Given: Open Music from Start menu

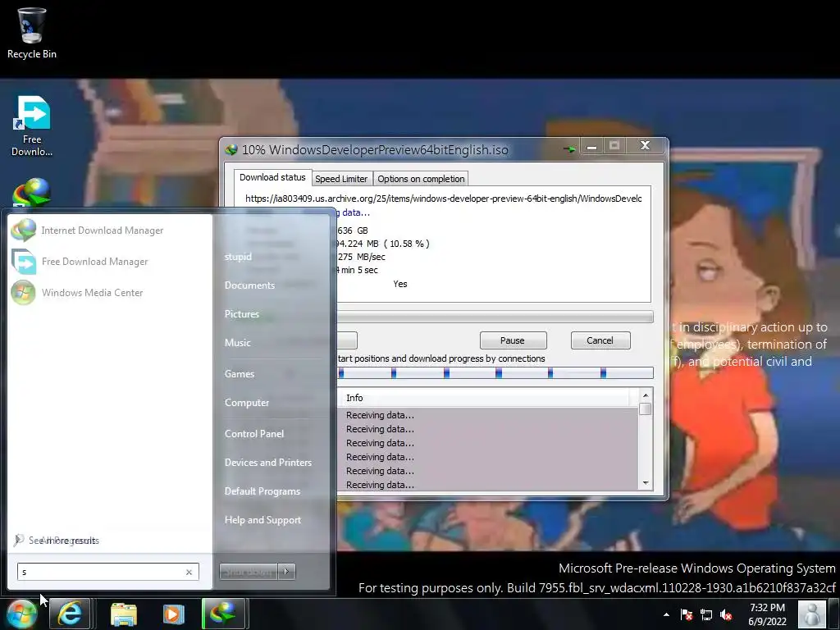Looking at the screenshot, I should 237,342.
